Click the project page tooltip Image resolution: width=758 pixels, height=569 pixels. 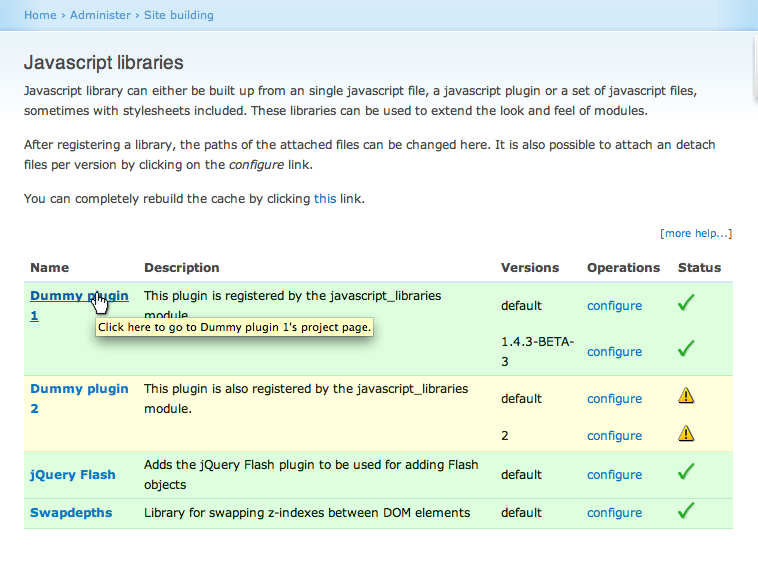point(234,327)
